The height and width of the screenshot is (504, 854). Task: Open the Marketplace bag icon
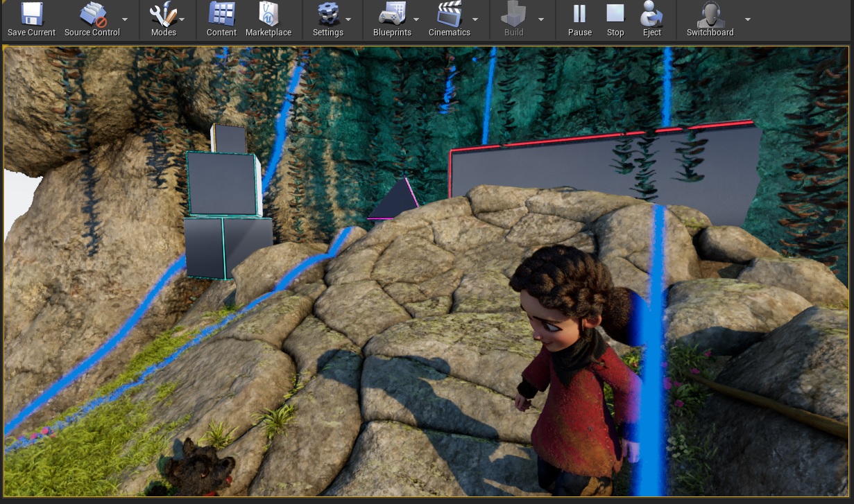point(268,15)
